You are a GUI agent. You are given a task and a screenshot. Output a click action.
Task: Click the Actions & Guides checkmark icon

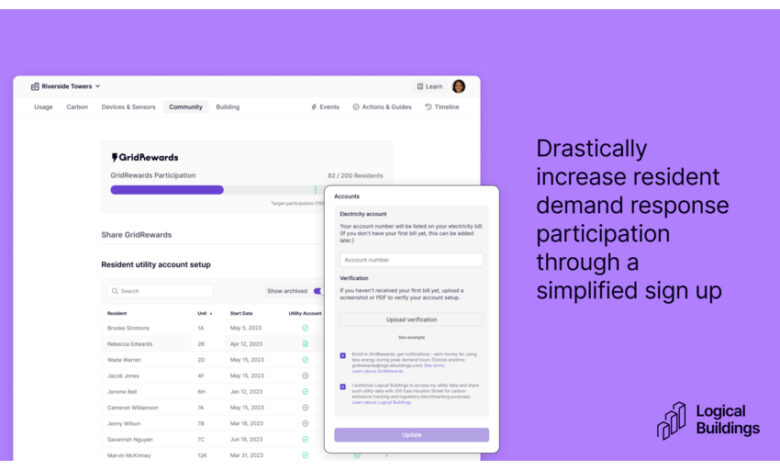pyautogui.click(x=356, y=107)
